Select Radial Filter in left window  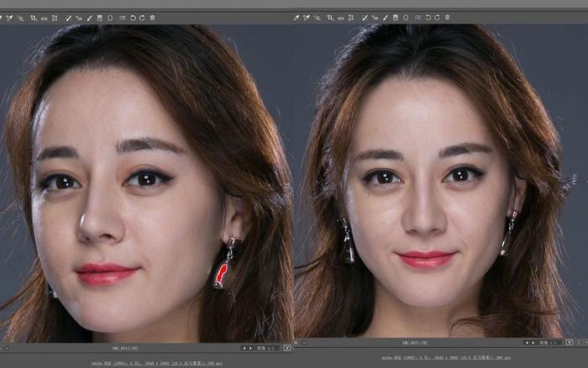(x=110, y=17)
